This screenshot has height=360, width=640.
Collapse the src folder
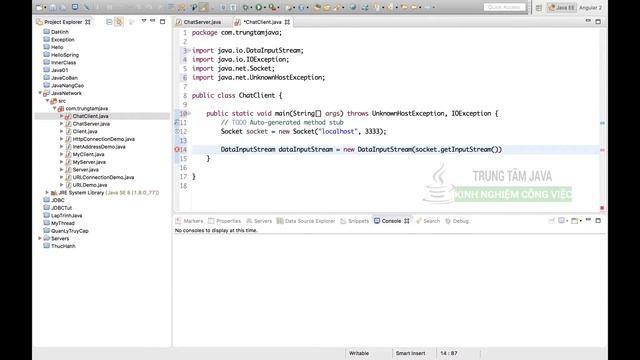pos(47,101)
